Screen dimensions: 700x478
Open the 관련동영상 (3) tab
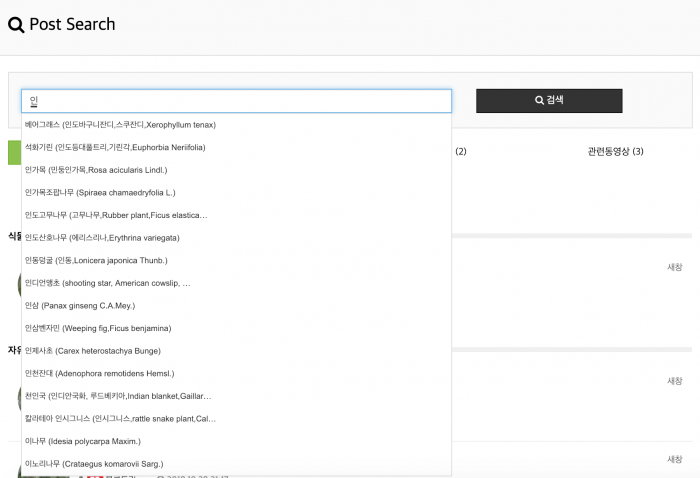pos(615,152)
